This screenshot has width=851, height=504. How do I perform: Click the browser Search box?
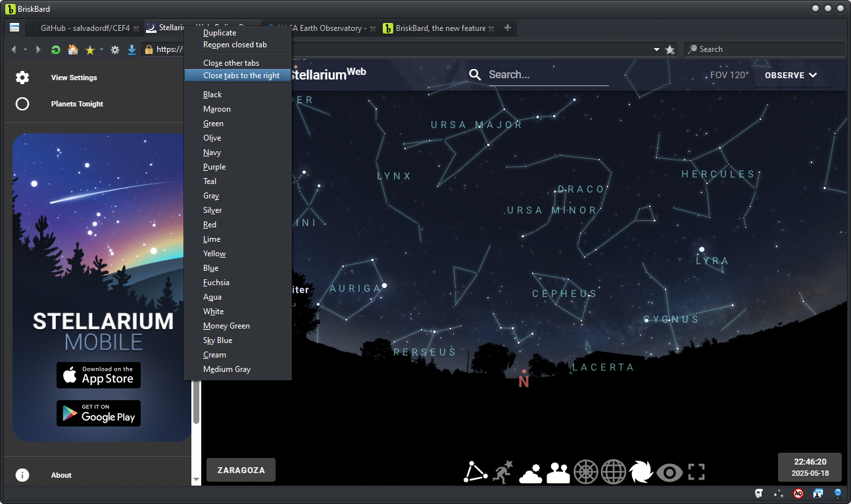click(765, 49)
